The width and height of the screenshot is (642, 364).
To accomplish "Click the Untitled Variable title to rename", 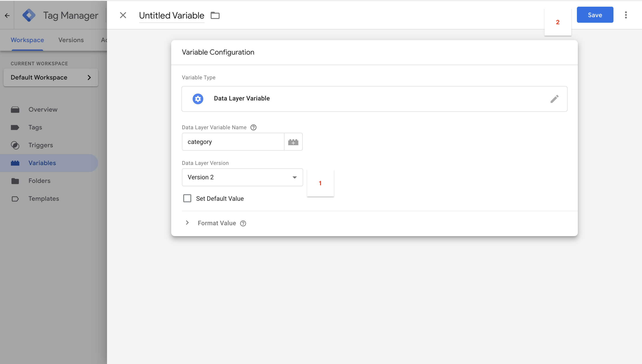I will (172, 16).
